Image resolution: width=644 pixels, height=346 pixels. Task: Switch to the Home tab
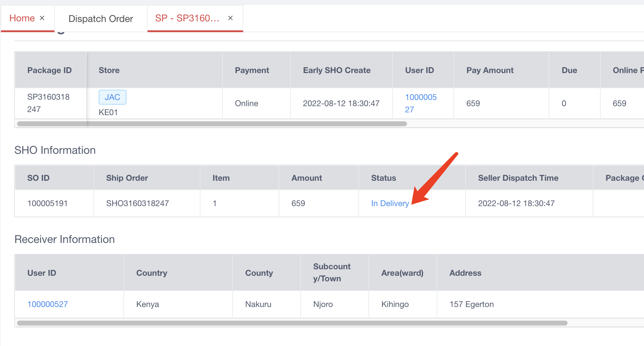coord(22,18)
